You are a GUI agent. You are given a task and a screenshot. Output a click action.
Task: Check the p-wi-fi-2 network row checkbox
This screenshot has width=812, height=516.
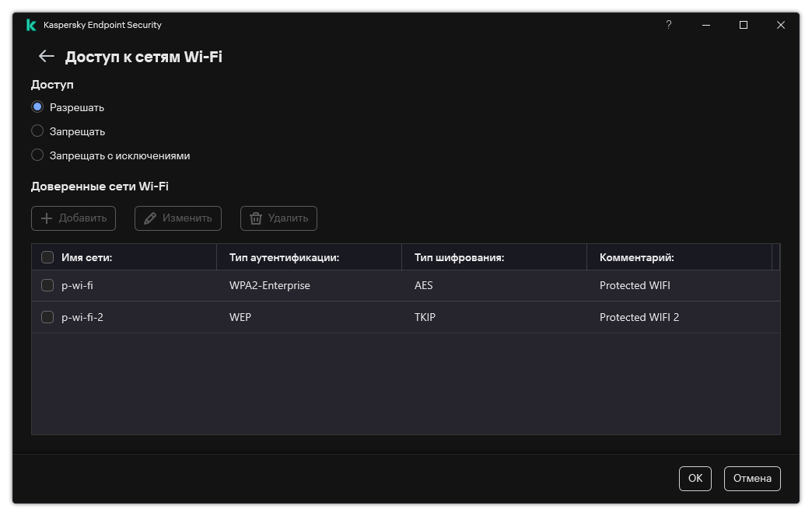(x=47, y=317)
